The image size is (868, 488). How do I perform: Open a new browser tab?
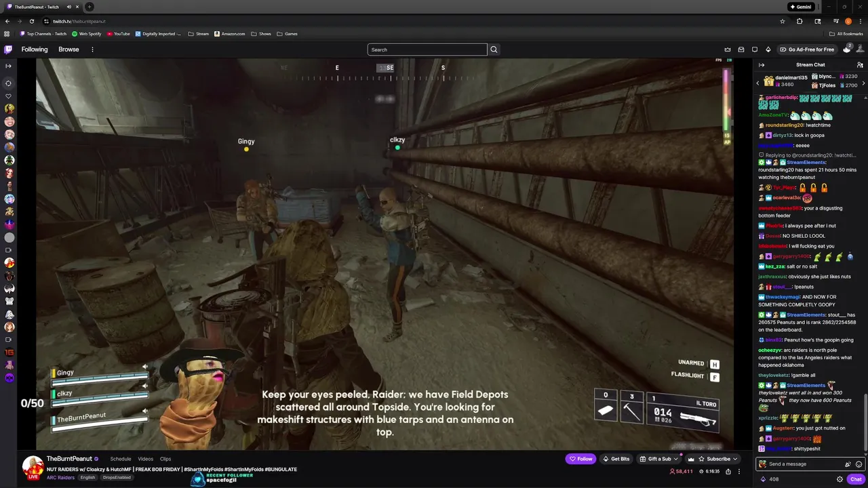(x=89, y=7)
